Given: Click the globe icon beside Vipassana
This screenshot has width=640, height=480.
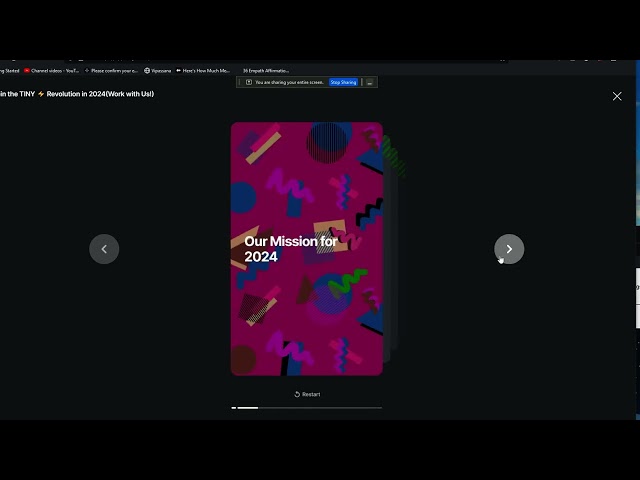Looking at the screenshot, I should pyautogui.click(x=147, y=71).
